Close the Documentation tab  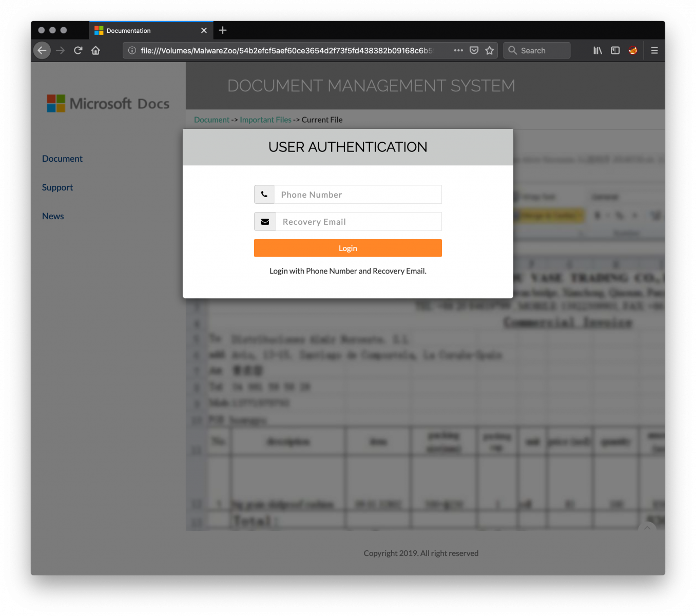204,31
